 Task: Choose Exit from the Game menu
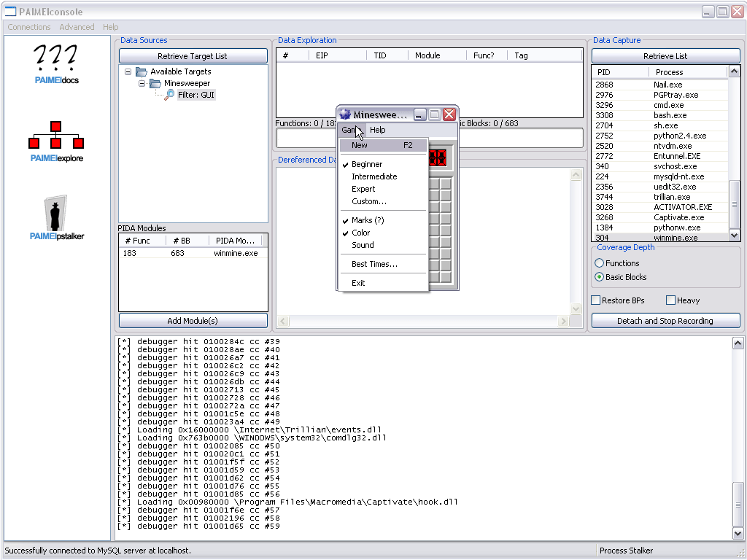coord(384,283)
